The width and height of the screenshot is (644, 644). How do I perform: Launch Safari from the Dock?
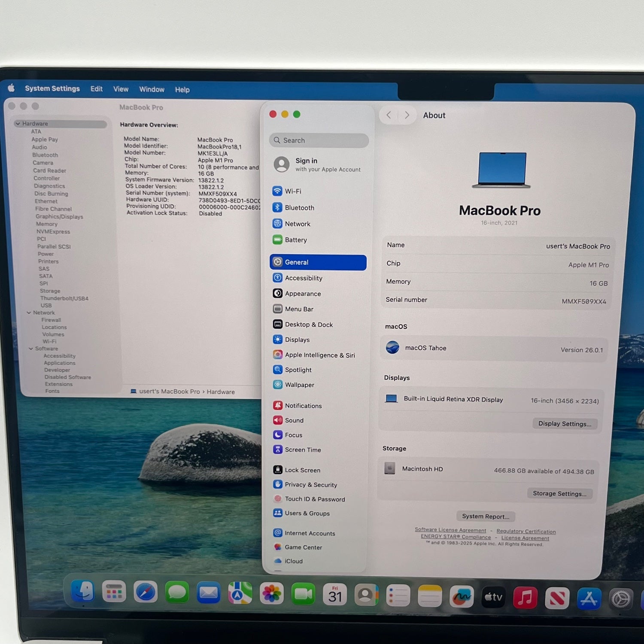click(146, 593)
